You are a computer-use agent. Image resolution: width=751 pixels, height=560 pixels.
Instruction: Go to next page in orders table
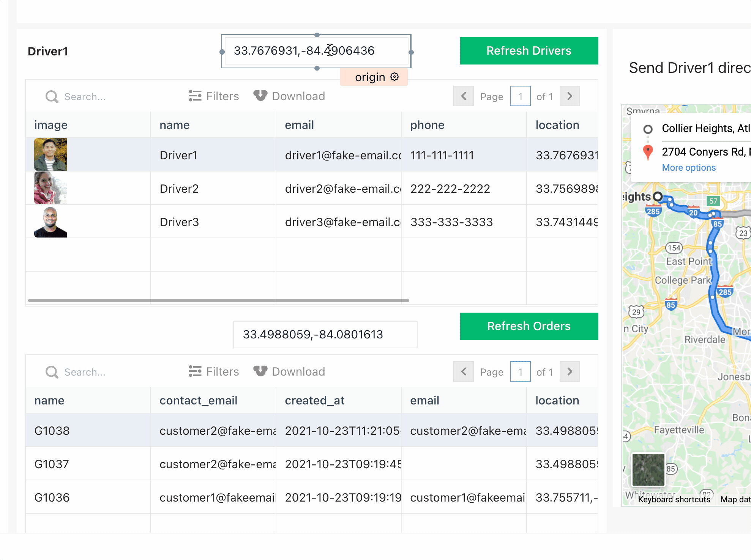570,372
